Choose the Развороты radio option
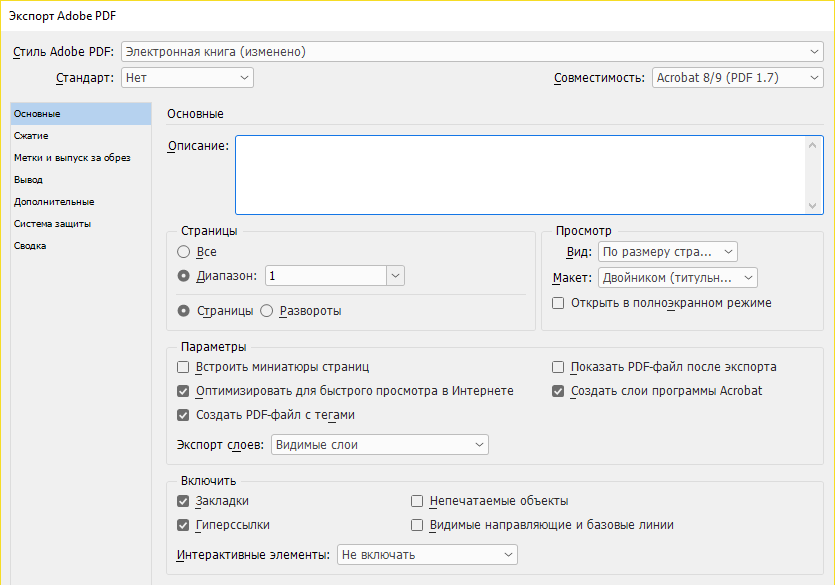 point(267,311)
